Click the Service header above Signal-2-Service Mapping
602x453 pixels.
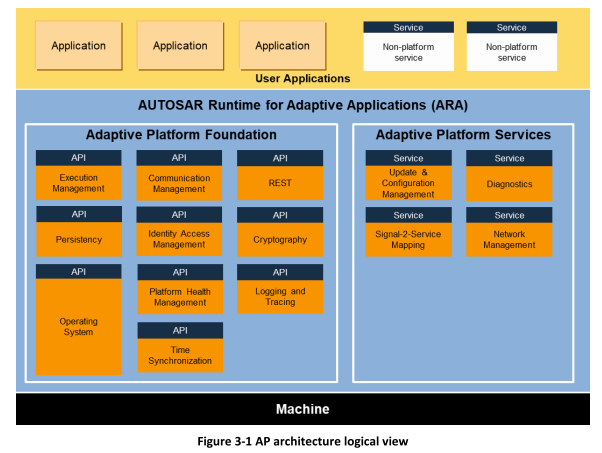tap(408, 215)
